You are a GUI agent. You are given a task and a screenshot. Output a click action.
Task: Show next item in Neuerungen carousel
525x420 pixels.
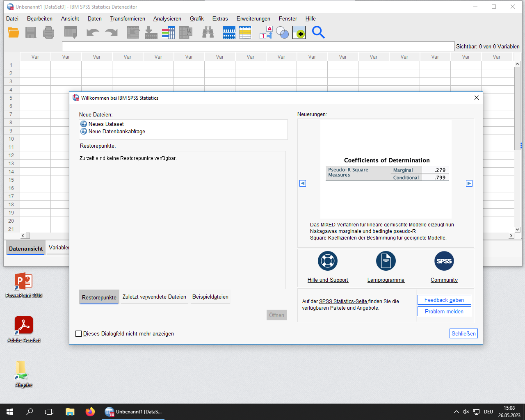click(x=469, y=183)
